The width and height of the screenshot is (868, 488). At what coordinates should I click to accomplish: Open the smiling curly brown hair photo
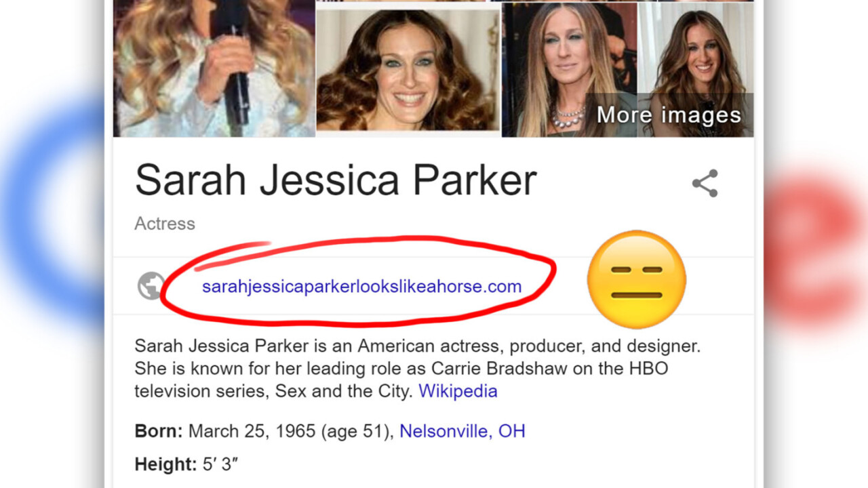pyautogui.click(x=408, y=70)
